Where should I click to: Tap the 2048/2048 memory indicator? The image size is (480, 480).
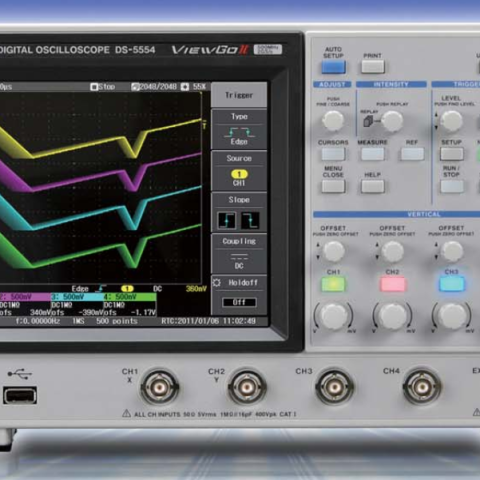click(154, 87)
